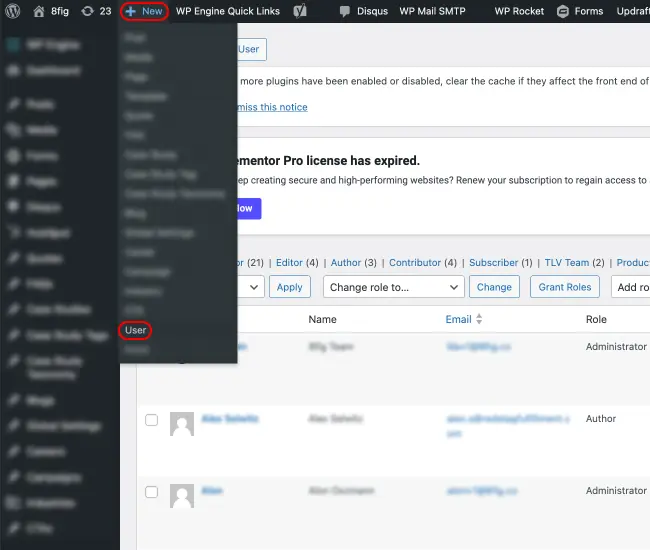Image resolution: width=650 pixels, height=550 pixels.
Task: Open the WP Mail SMTP menu
Action: point(432,11)
